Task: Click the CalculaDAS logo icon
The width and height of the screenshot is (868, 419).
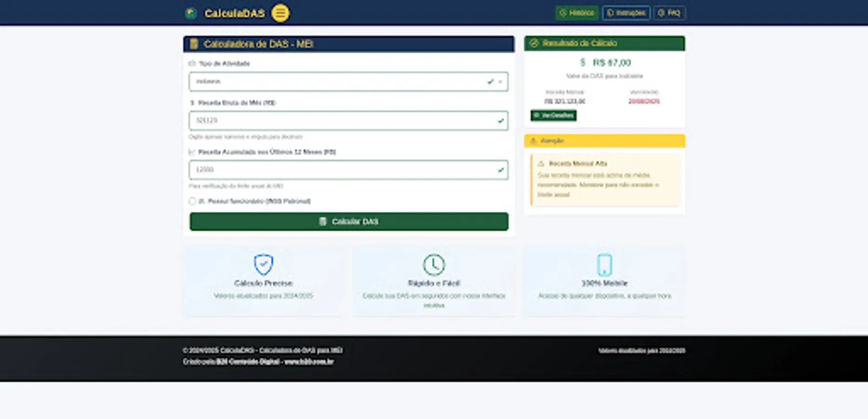Action: pyautogui.click(x=191, y=13)
